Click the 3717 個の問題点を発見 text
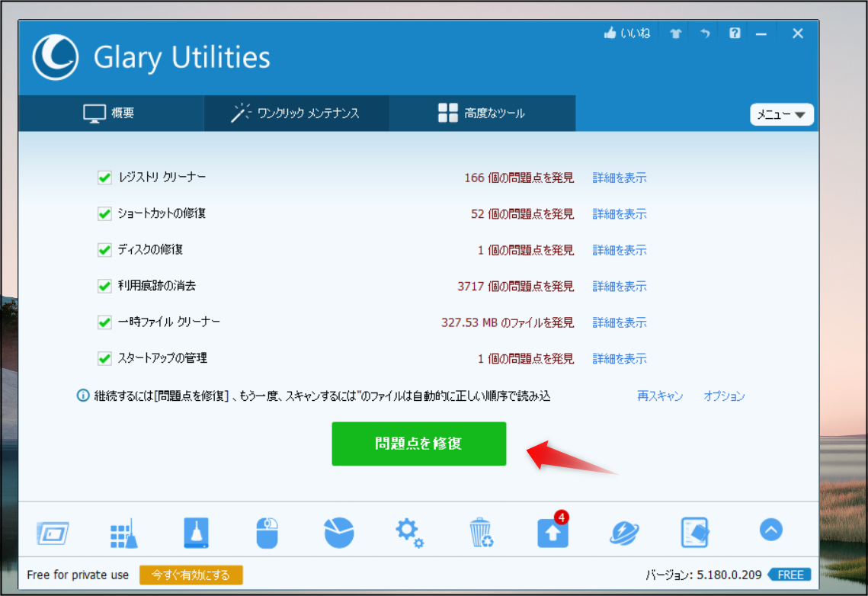Screen dimensions: 868x596 (515, 286)
